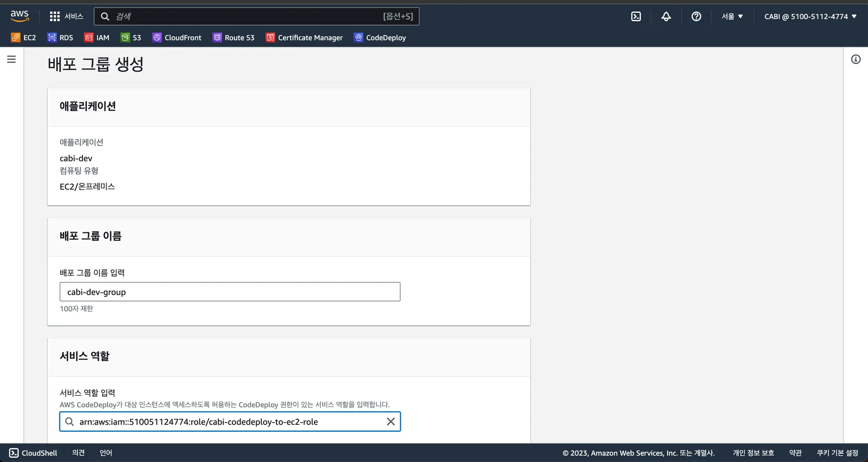Open the services grid menu icon

(x=55, y=17)
